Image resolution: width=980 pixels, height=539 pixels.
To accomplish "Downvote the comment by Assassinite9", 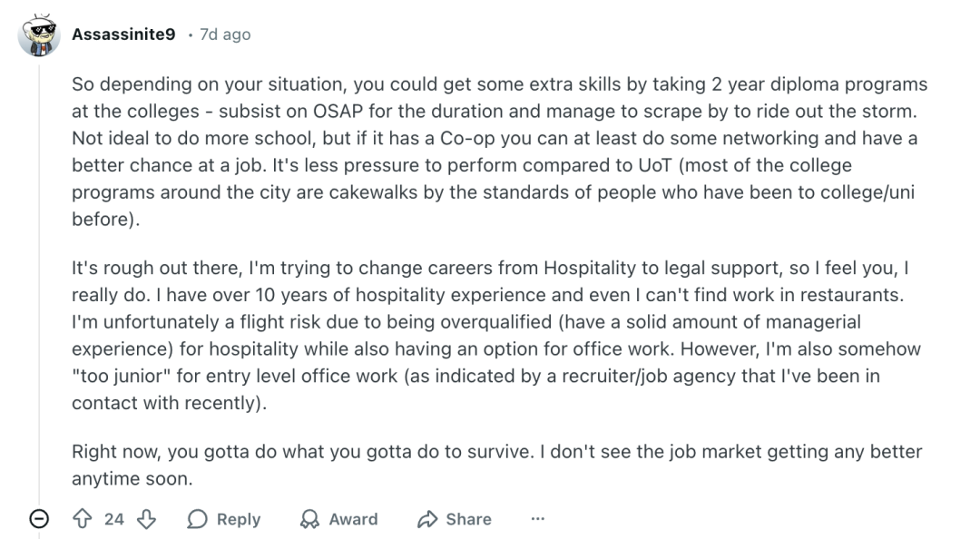I will (x=146, y=519).
